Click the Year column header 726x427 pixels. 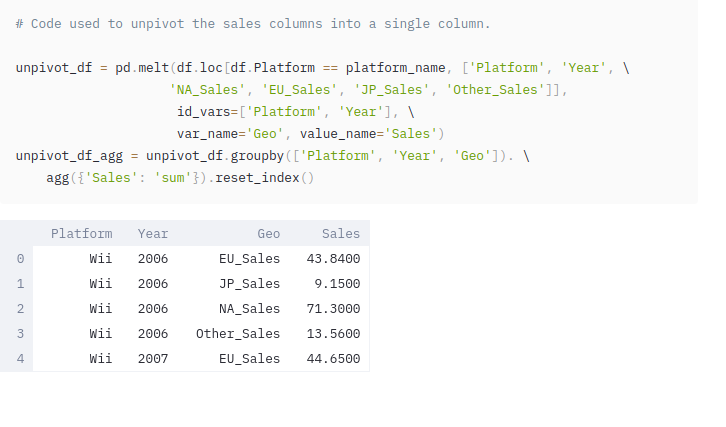click(x=153, y=234)
